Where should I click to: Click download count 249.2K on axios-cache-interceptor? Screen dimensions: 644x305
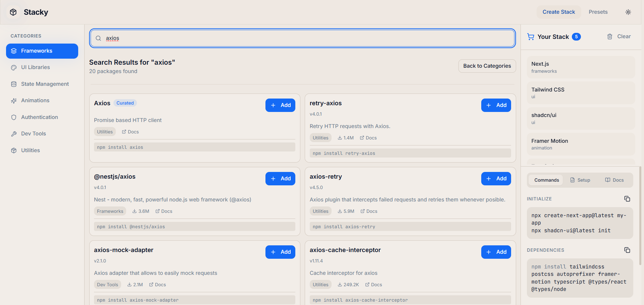348,285
